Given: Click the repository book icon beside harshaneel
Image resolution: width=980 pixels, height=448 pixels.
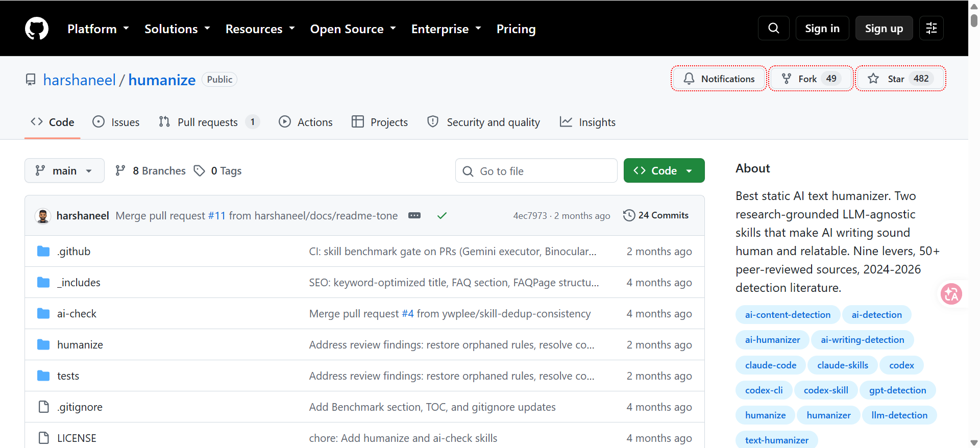Looking at the screenshot, I should point(31,80).
